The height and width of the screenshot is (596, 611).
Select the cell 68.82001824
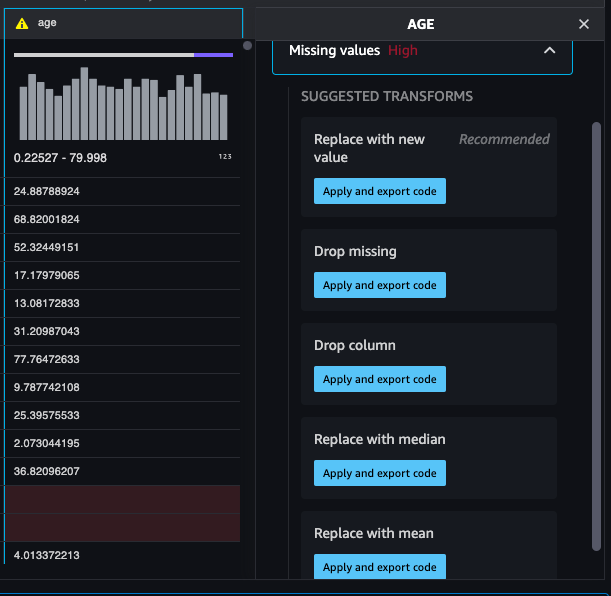tap(122, 219)
